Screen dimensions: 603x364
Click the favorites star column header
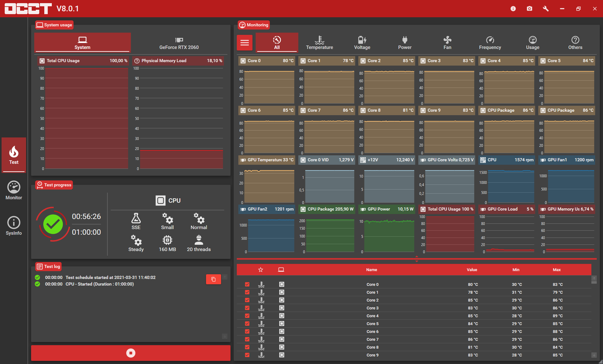(x=261, y=270)
